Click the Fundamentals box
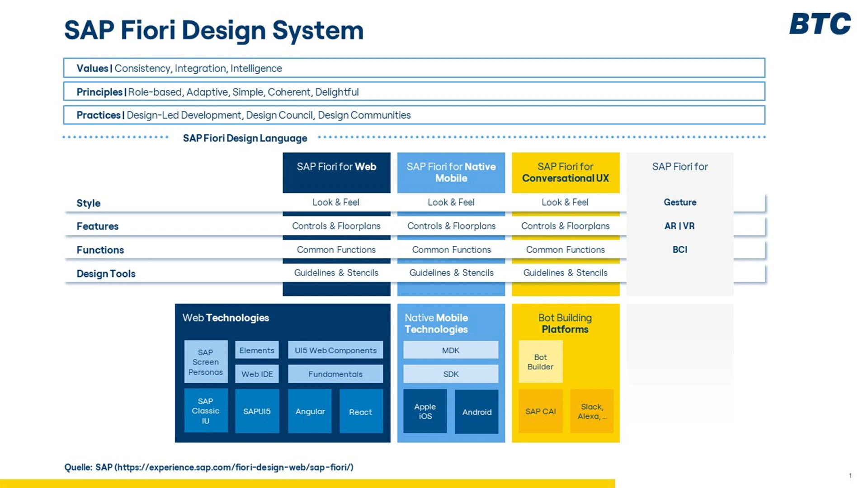 pos(335,374)
